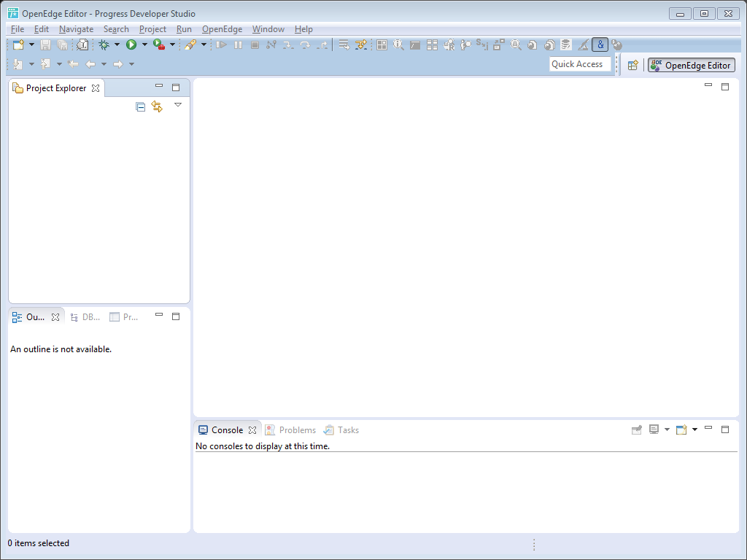Screen dimensions: 747x560
Task: Expand the flashlight Search dropdown arrow
Action: (x=204, y=44)
